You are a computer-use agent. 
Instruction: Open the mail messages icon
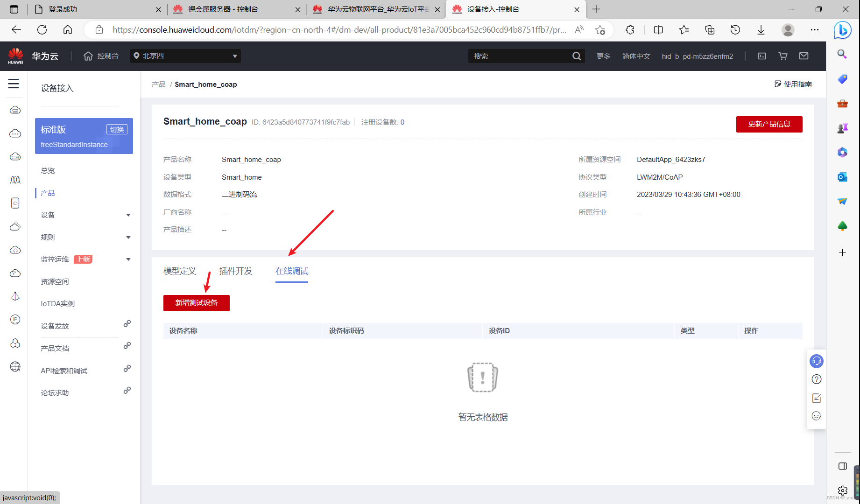tap(804, 56)
